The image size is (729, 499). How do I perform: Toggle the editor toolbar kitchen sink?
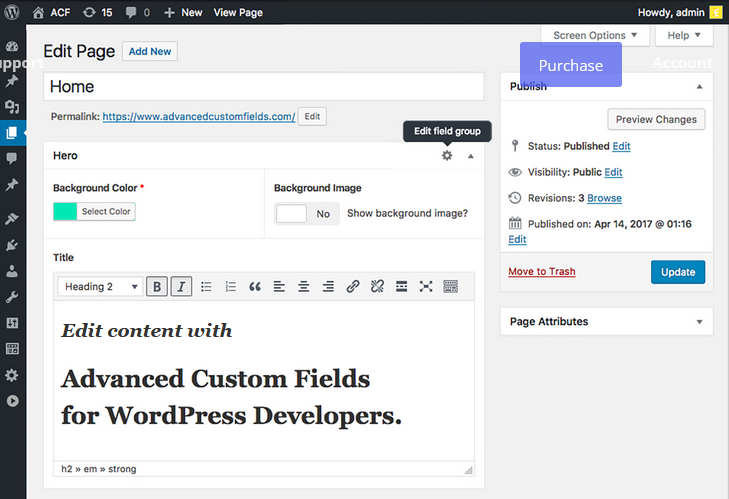click(451, 286)
